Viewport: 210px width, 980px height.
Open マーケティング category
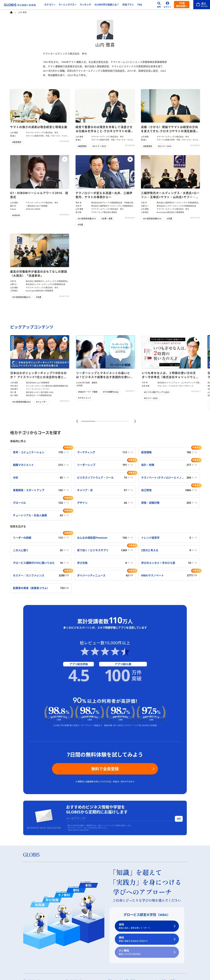tap(105, 452)
